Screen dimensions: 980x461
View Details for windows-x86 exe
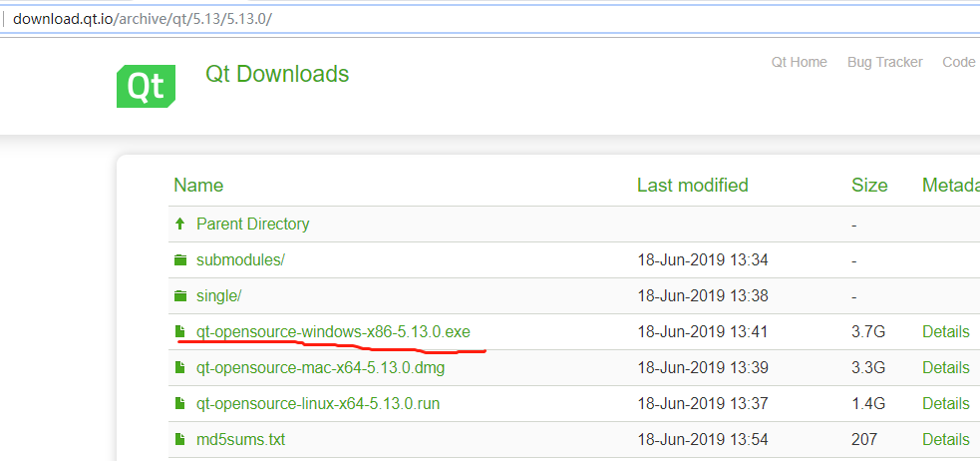click(x=946, y=331)
